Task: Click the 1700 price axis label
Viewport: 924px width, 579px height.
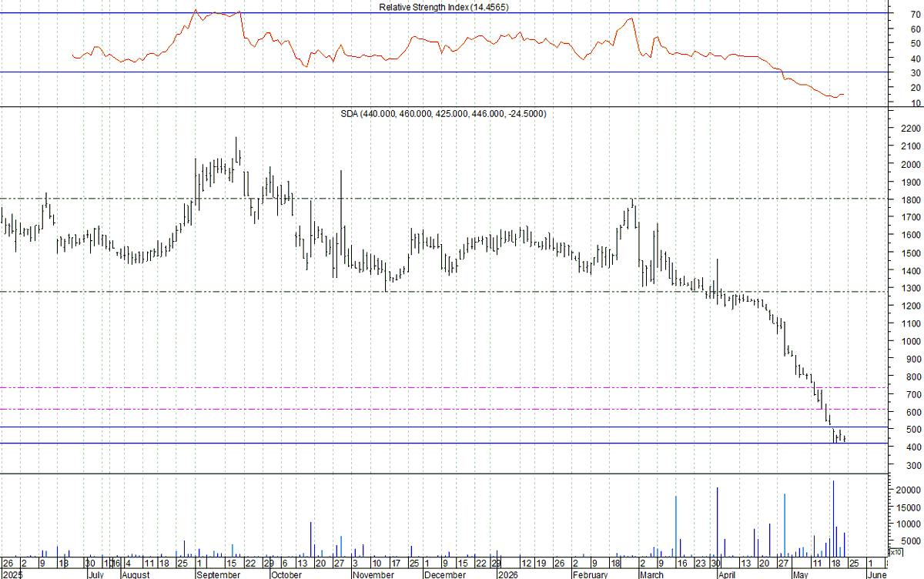Action: [910, 218]
